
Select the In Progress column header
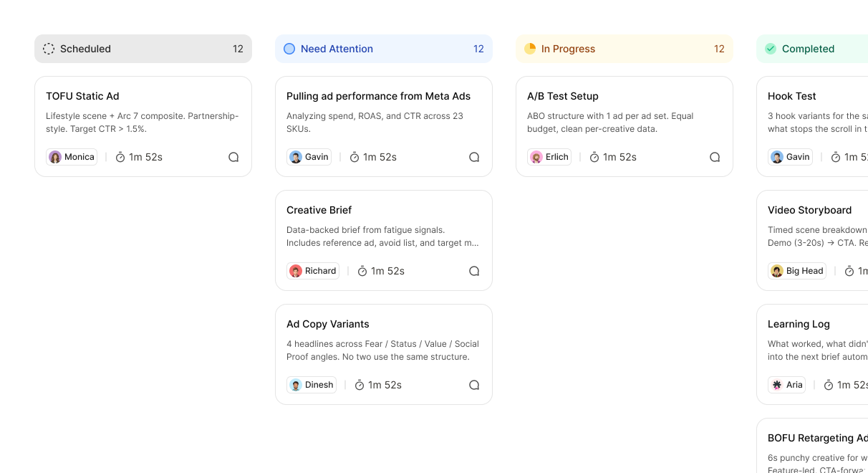click(x=625, y=49)
